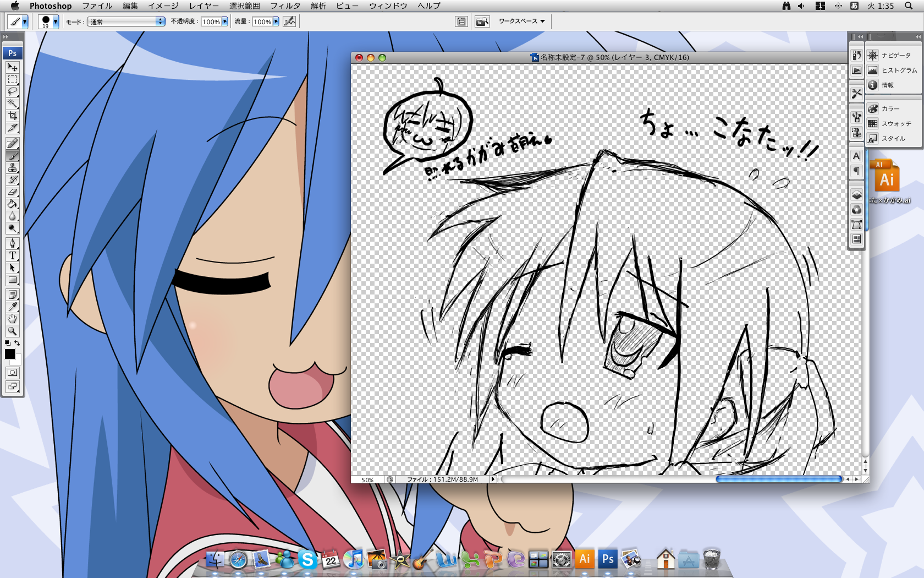This screenshot has height=578, width=924.
Task: Select the Move tool
Action: pos(13,67)
